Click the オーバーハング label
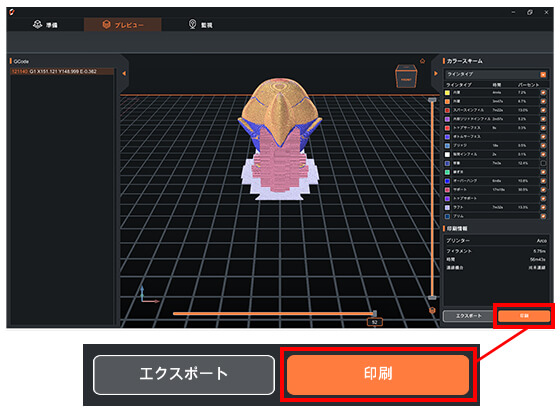 tap(465, 181)
